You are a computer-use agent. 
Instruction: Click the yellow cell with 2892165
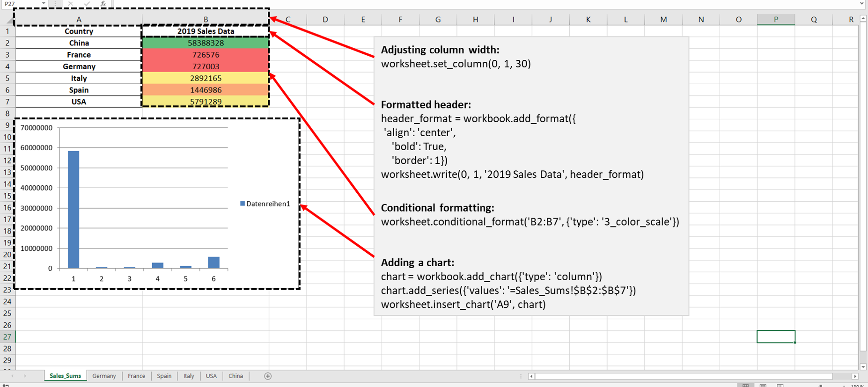point(206,78)
